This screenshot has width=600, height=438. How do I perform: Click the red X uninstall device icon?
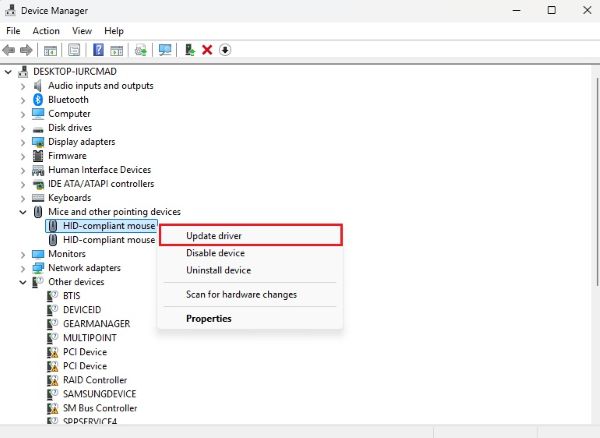[207, 50]
